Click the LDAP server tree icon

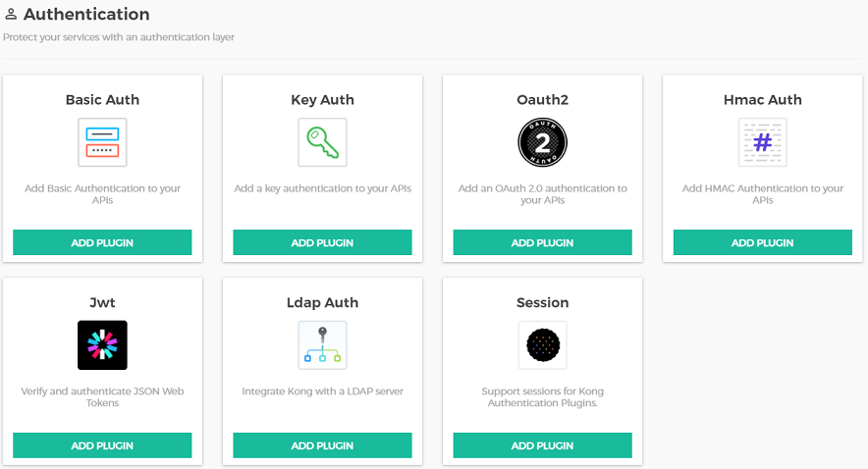[322, 345]
